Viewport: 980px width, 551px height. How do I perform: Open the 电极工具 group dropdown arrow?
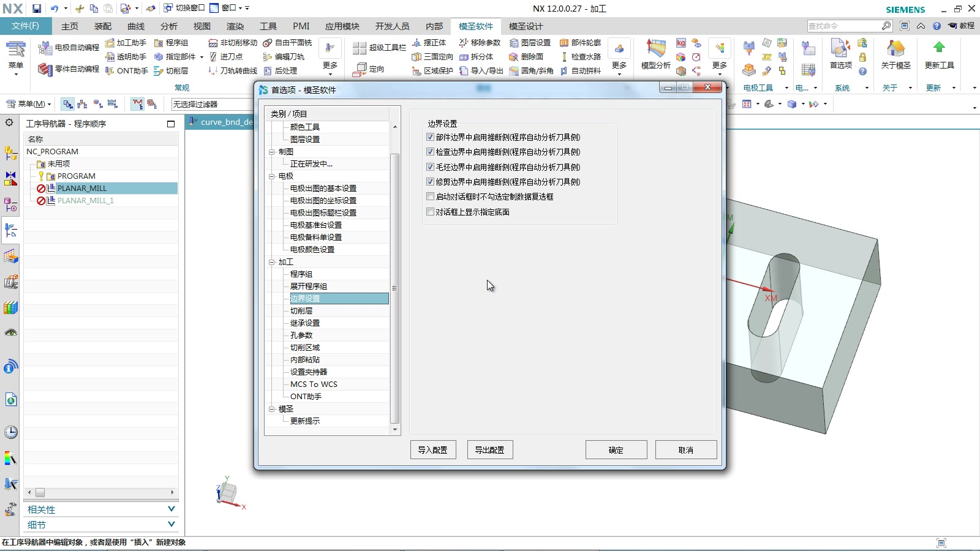pyautogui.click(x=786, y=88)
